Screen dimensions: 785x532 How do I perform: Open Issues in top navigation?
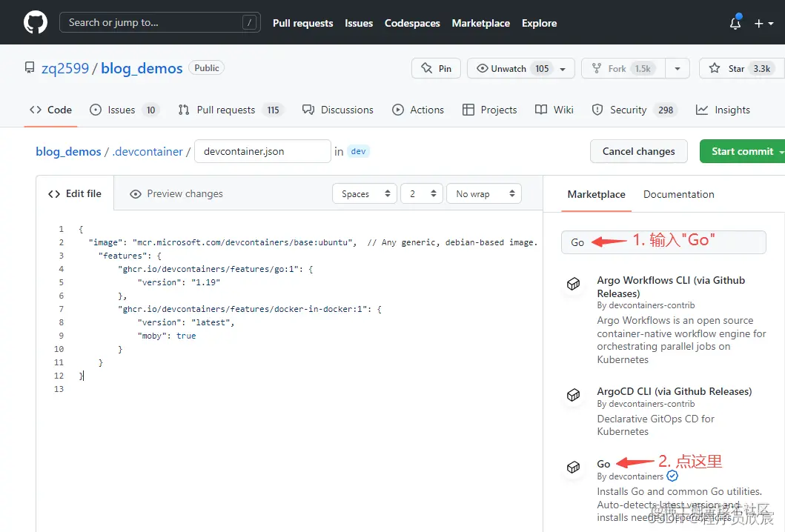pos(359,23)
